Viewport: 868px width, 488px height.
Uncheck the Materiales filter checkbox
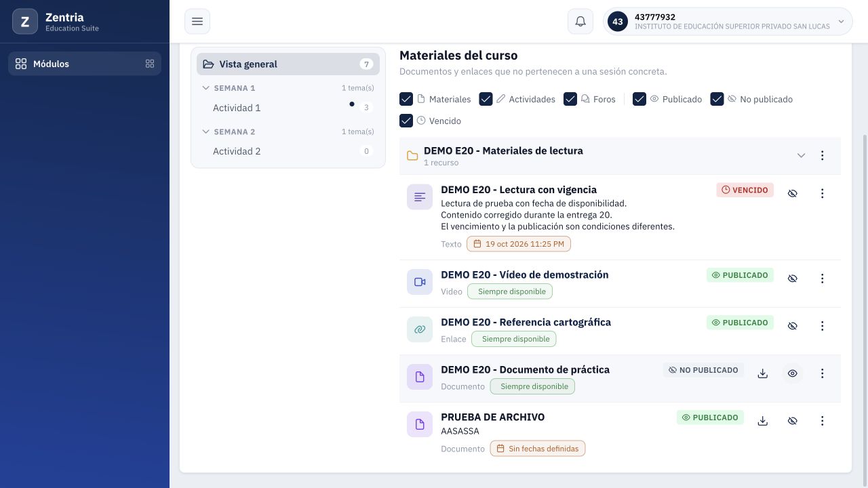click(x=406, y=99)
